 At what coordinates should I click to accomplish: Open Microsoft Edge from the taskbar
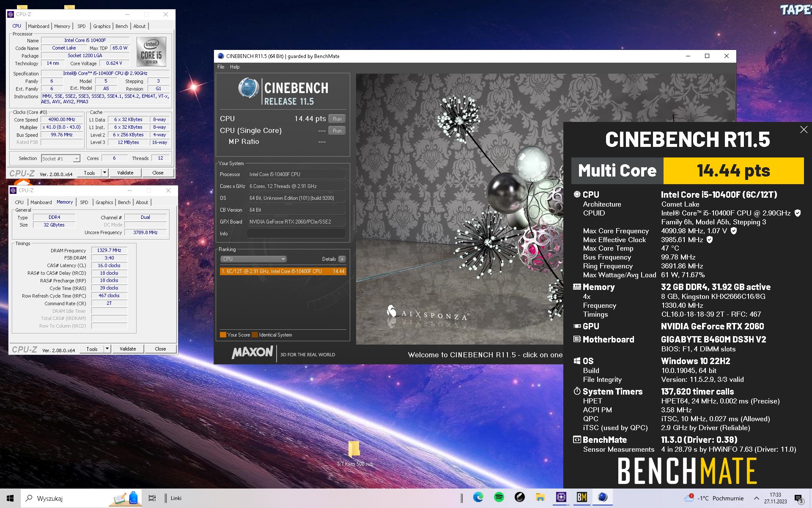(478, 497)
